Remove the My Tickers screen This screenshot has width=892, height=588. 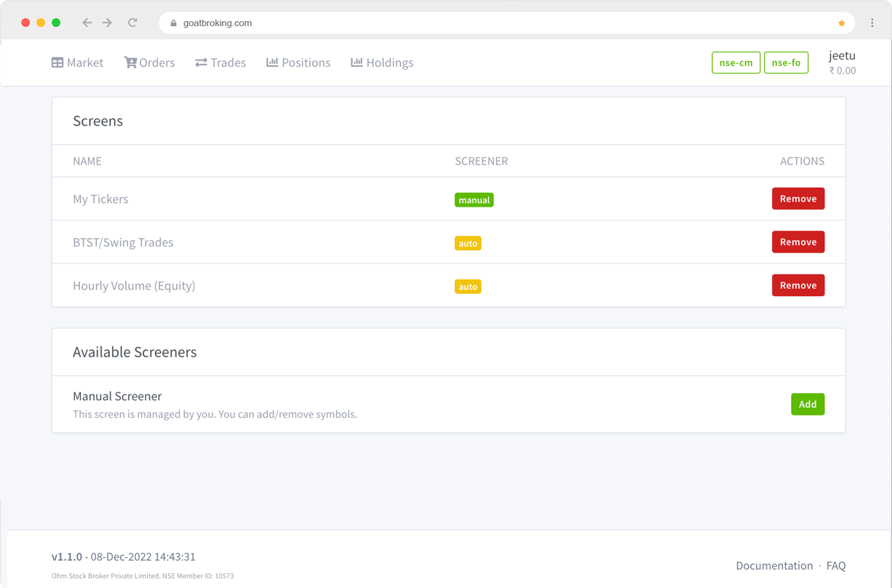coord(797,199)
